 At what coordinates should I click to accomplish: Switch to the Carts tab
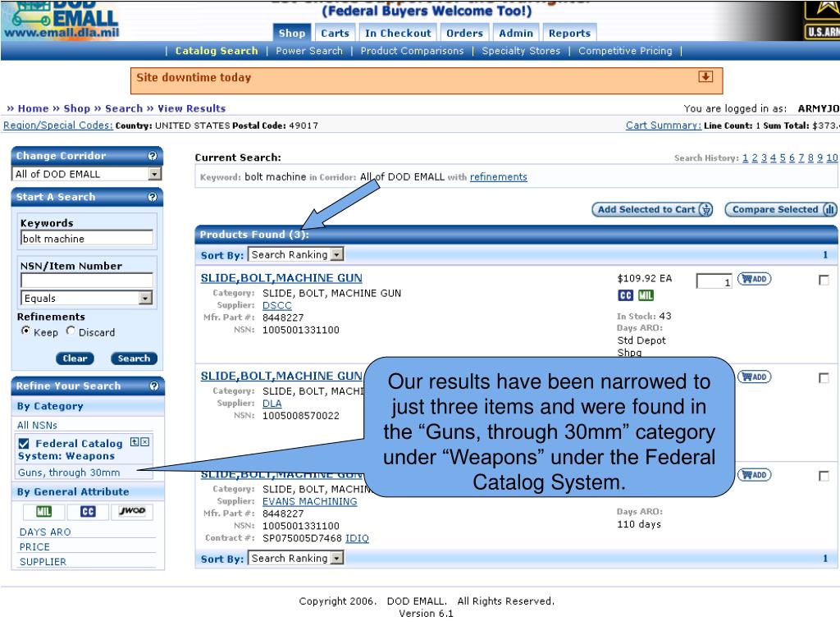pyautogui.click(x=335, y=33)
